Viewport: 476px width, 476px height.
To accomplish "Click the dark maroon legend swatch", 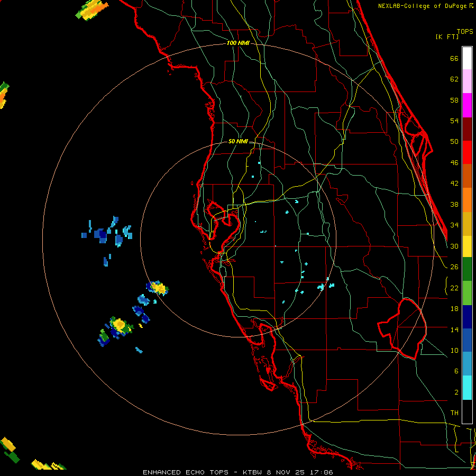I will point(467,129).
